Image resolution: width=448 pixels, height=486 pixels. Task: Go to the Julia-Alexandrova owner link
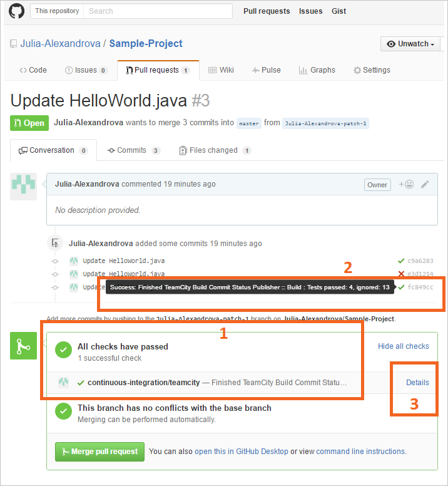point(60,43)
